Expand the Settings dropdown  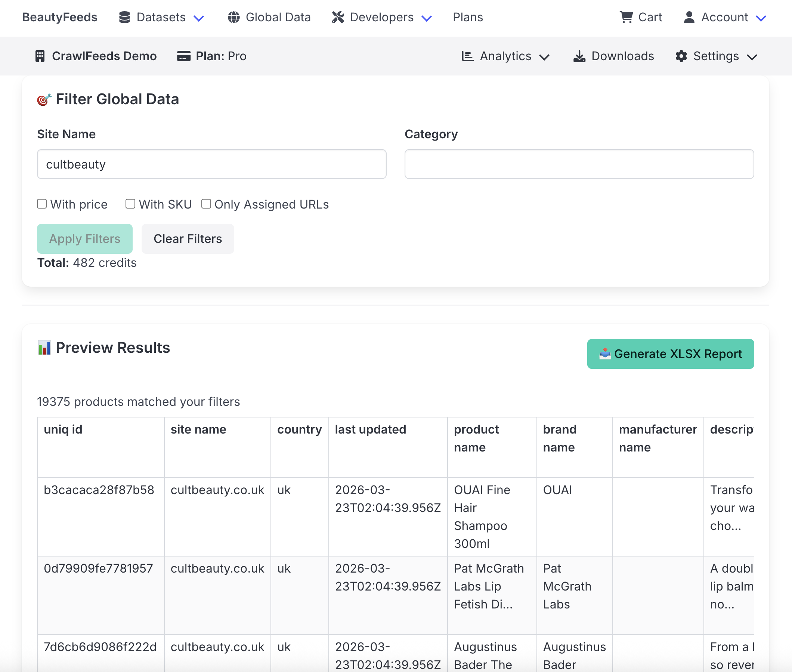click(x=753, y=56)
